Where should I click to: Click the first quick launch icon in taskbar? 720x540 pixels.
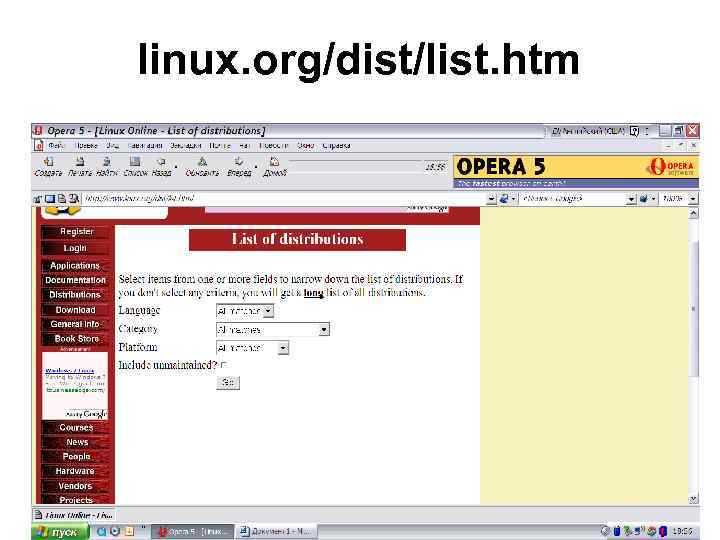[x=101, y=532]
